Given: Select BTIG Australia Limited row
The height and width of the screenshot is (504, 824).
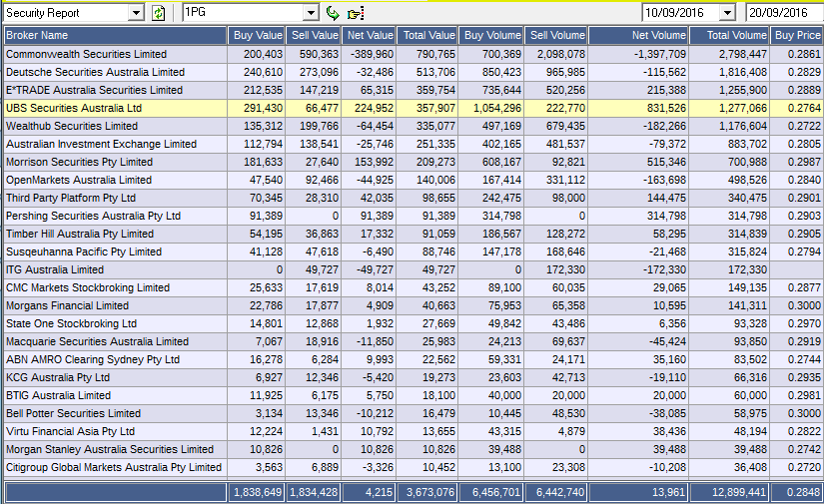Looking at the screenshot, I should coord(412,395).
